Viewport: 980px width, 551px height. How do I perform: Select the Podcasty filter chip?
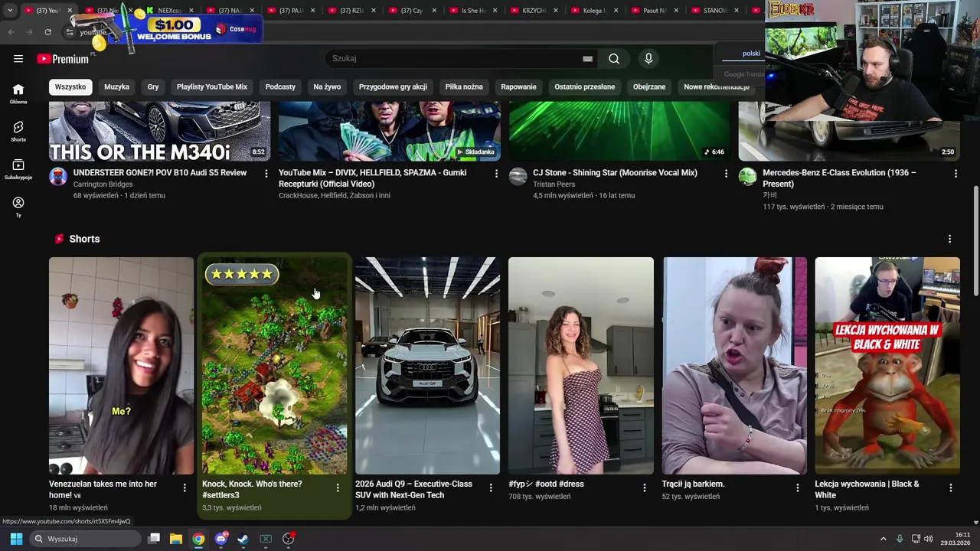pos(280,86)
